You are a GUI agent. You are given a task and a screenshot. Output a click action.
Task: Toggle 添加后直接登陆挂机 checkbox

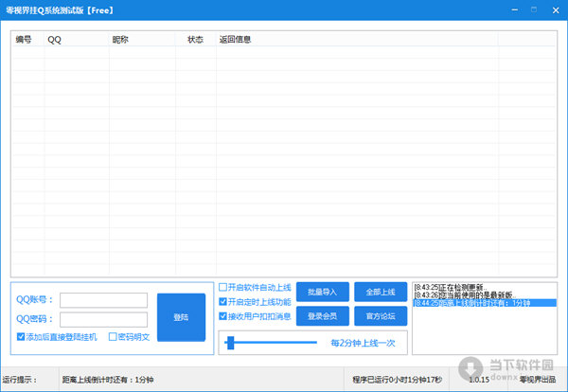pyautogui.click(x=21, y=337)
